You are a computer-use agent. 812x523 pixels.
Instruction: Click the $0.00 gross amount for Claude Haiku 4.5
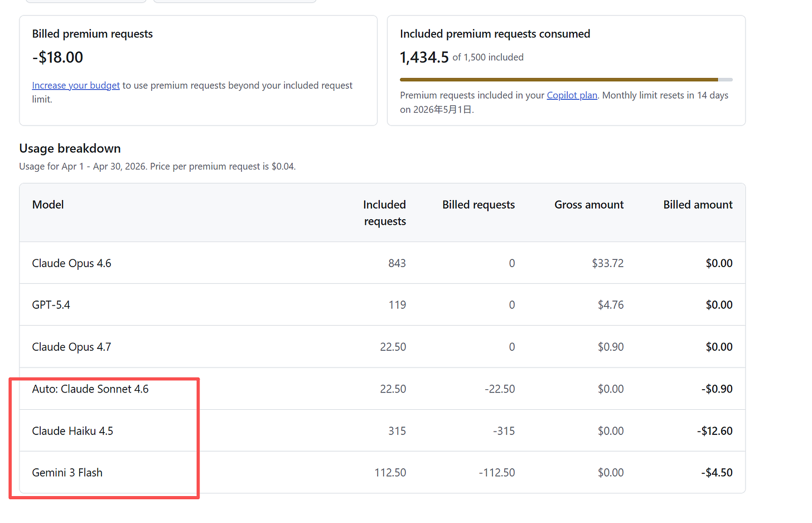(x=611, y=431)
